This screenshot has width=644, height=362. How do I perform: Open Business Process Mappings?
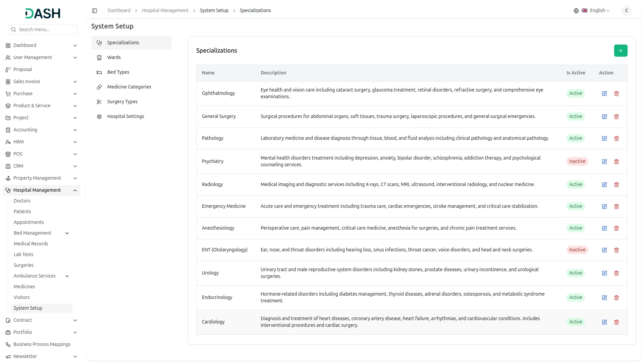pos(42,345)
